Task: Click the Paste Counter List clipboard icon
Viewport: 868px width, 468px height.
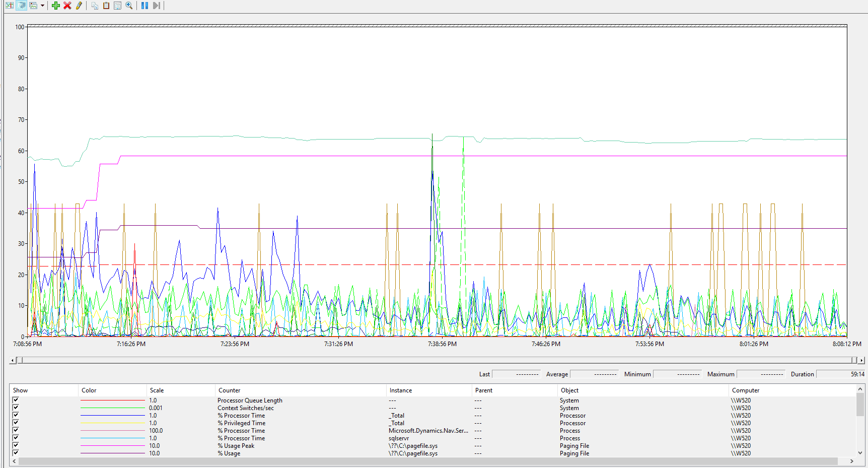Action: pyautogui.click(x=106, y=6)
